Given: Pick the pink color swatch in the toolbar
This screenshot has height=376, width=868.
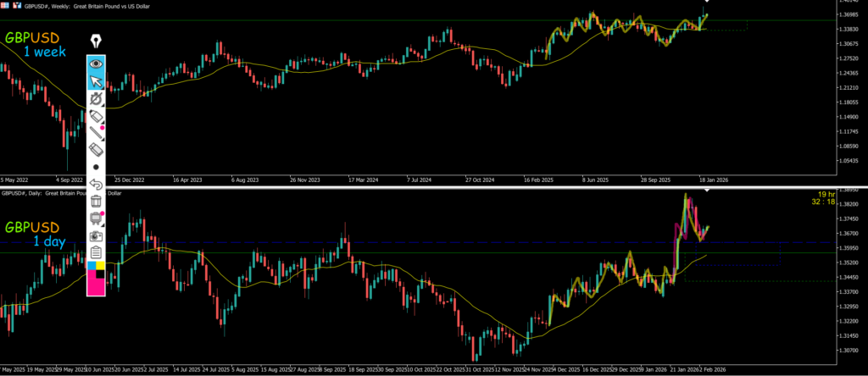Looking at the screenshot, I should tap(97, 285).
